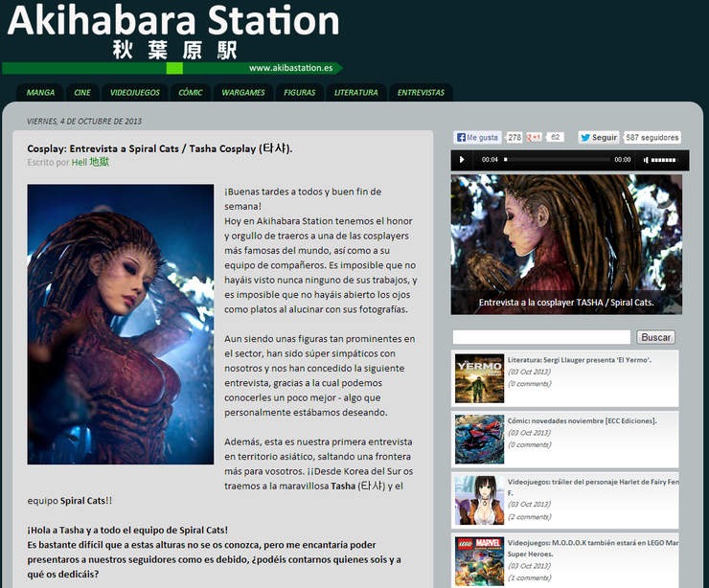Open the LEGO Marvel cover thumbnail
This screenshot has height=588, width=709.
(x=479, y=562)
